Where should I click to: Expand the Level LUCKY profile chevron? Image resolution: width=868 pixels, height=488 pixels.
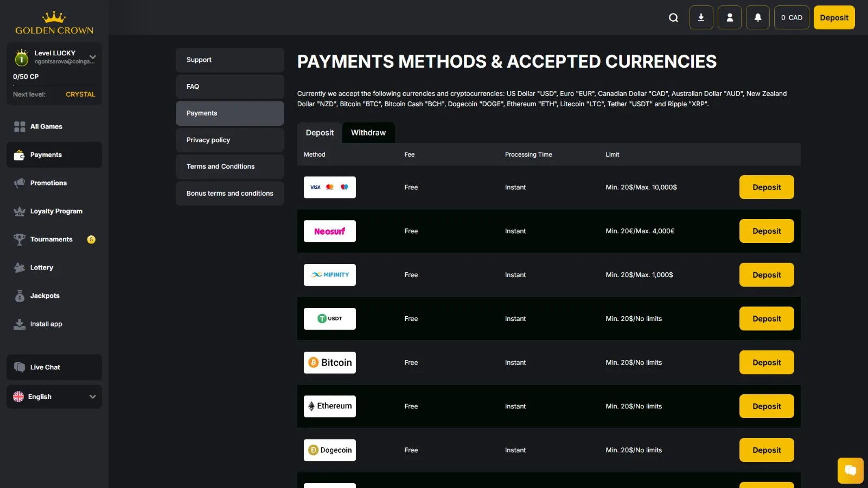click(x=93, y=57)
